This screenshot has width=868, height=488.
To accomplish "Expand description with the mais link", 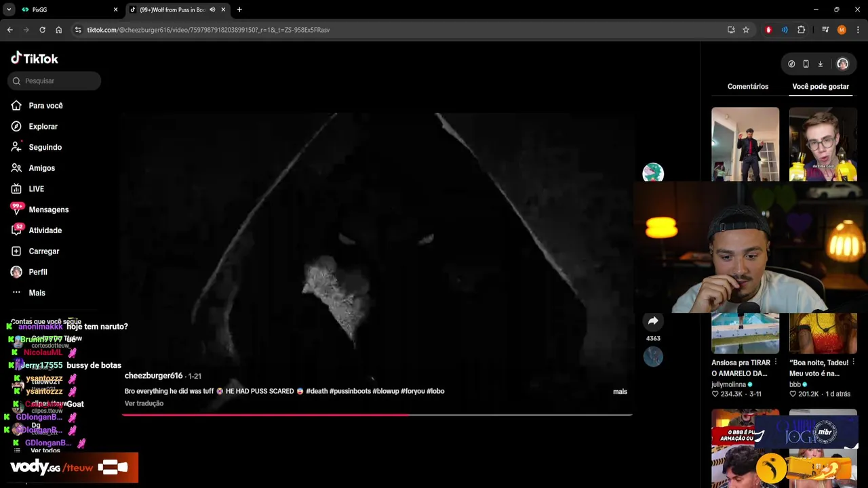I will (x=620, y=392).
